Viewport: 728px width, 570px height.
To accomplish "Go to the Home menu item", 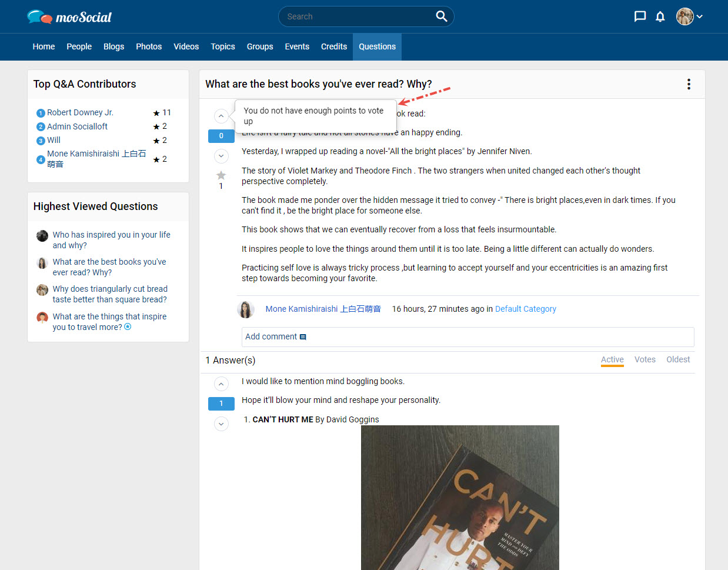I will click(44, 46).
